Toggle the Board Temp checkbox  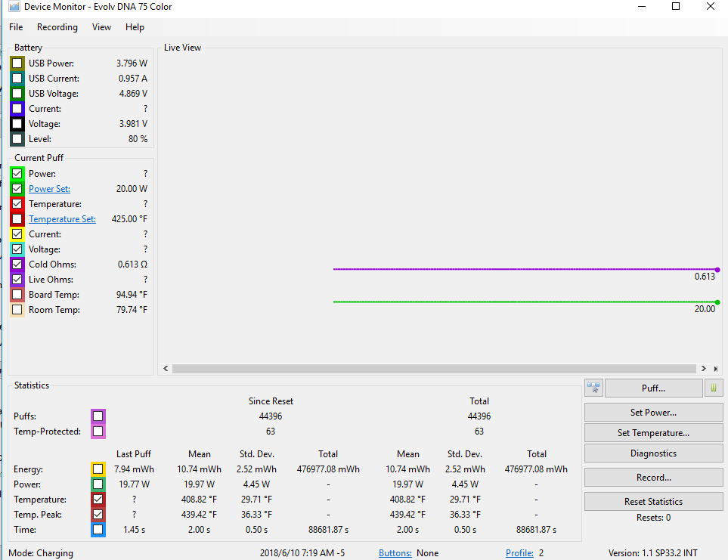[17, 295]
